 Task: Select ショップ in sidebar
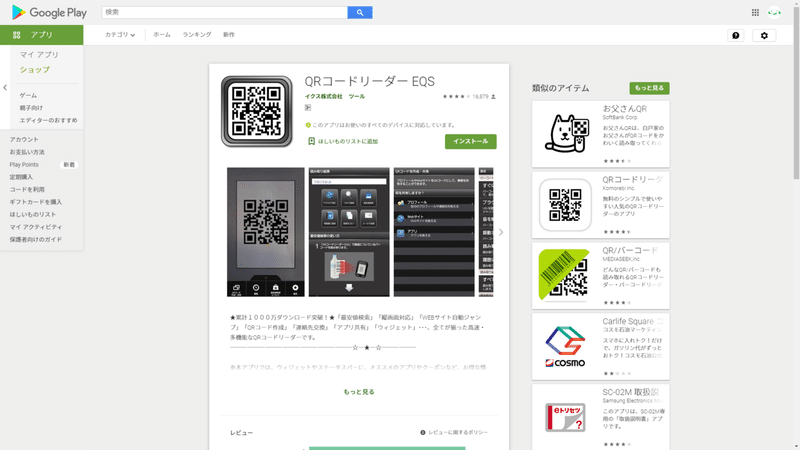35,70
